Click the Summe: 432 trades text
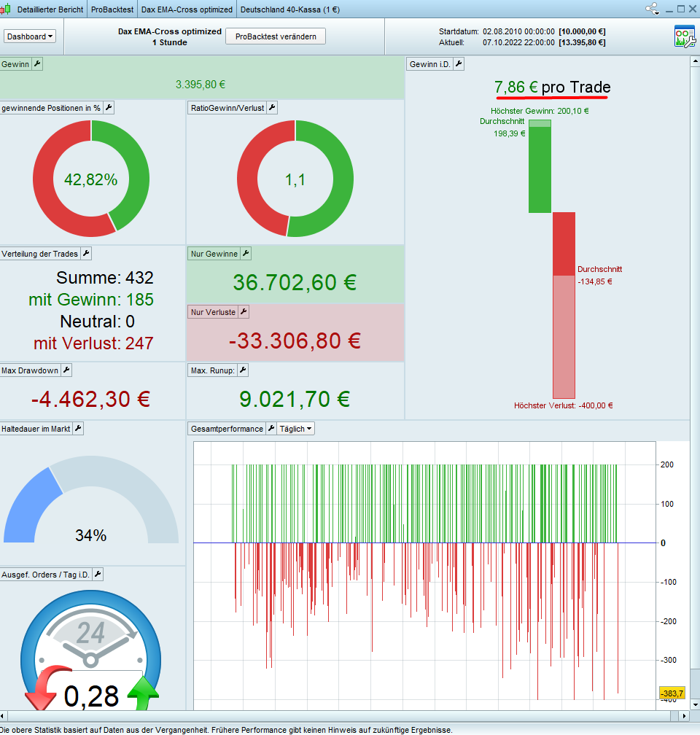 (x=104, y=278)
